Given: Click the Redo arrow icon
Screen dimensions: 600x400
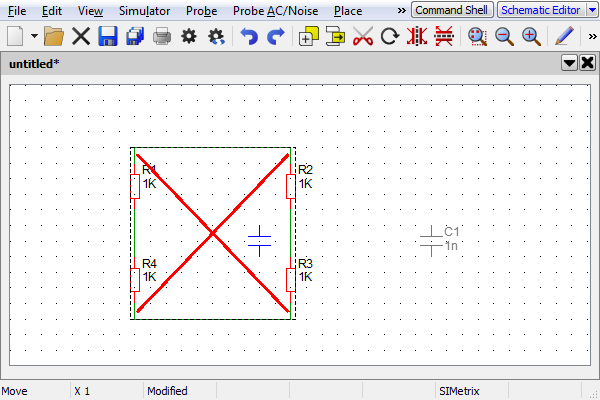Looking at the screenshot, I should click(276, 36).
